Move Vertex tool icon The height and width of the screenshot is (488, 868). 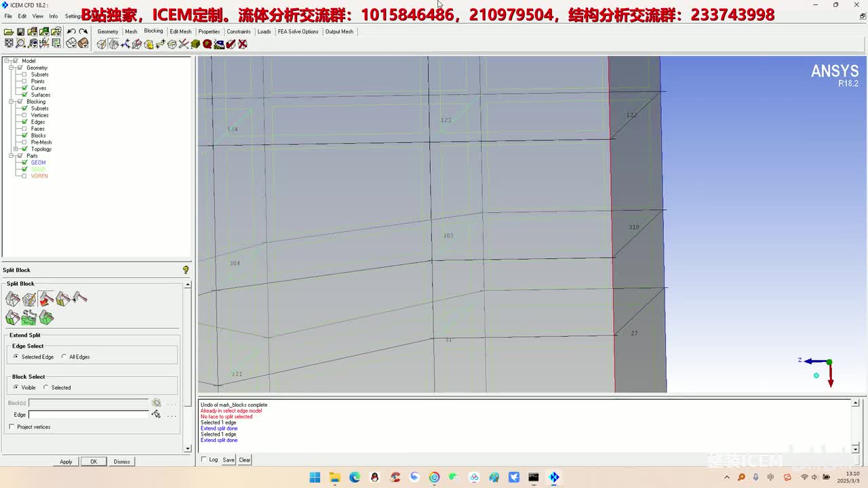coord(161,44)
